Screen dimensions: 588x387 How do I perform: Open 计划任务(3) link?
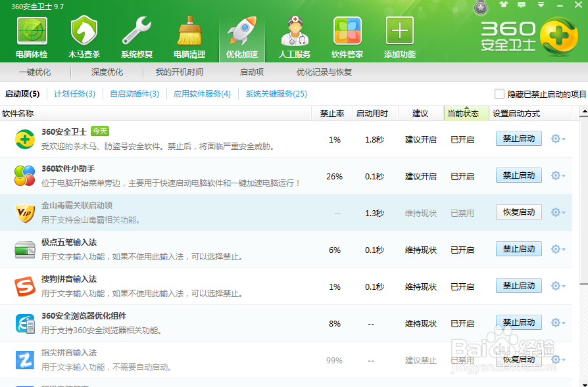pyautogui.click(x=74, y=94)
